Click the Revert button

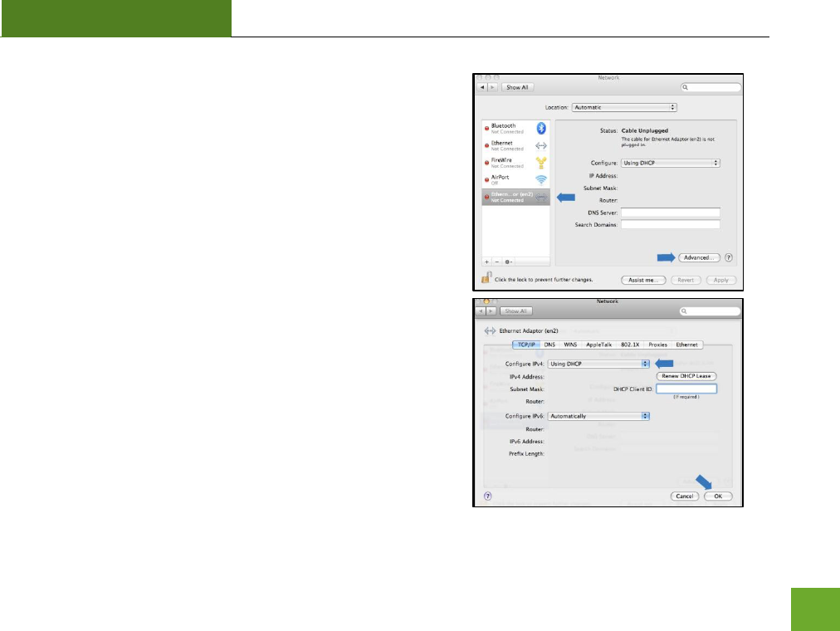686,280
